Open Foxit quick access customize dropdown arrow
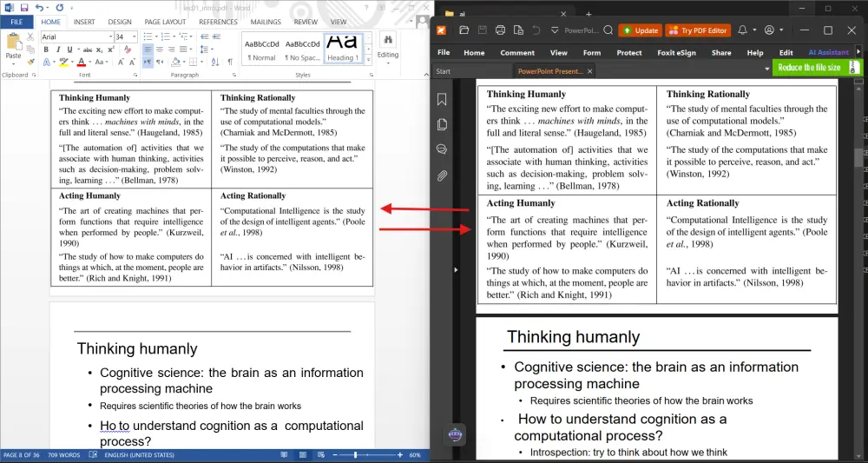The width and height of the screenshot is (868, 463). [556, 30]
